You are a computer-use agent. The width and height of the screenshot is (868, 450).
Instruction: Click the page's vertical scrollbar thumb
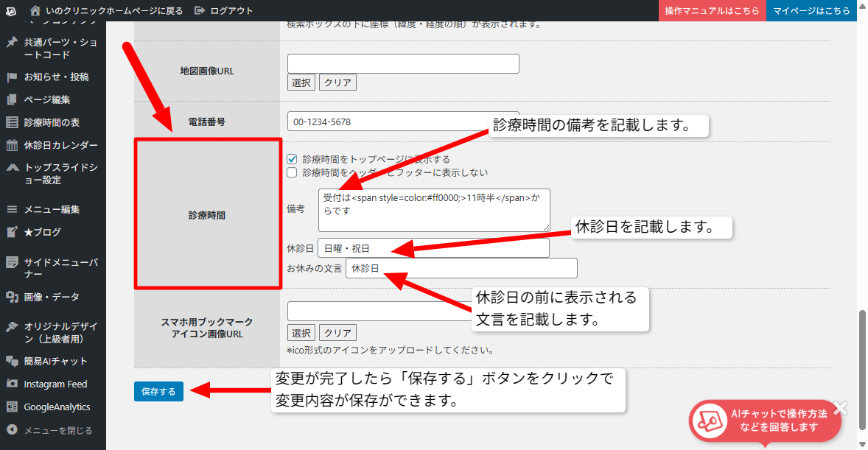862,368
